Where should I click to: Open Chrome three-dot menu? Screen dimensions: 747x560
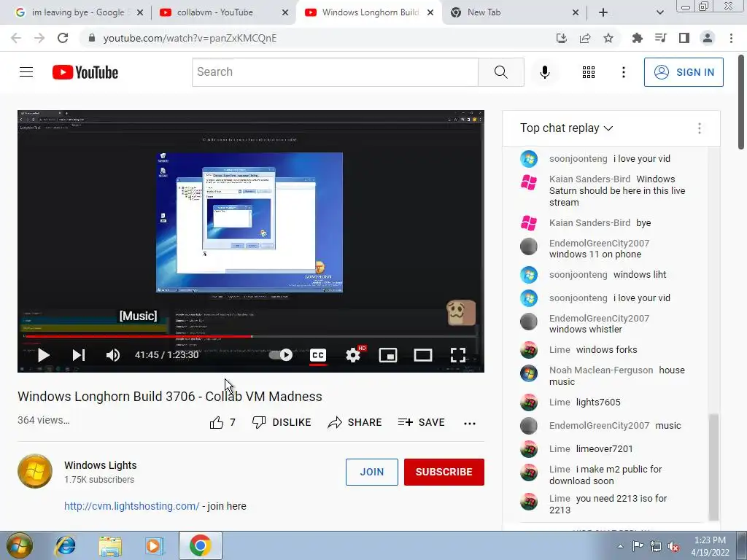(731, 38)
